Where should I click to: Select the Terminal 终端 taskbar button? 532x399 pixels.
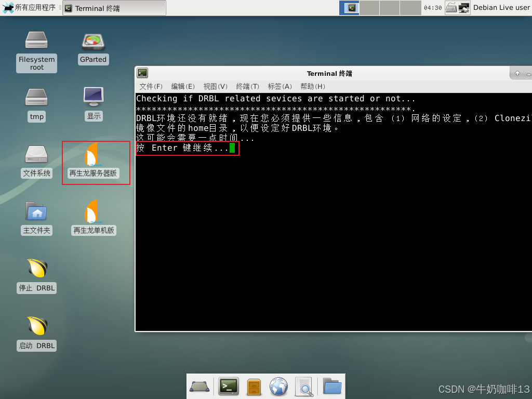point(114,8)
